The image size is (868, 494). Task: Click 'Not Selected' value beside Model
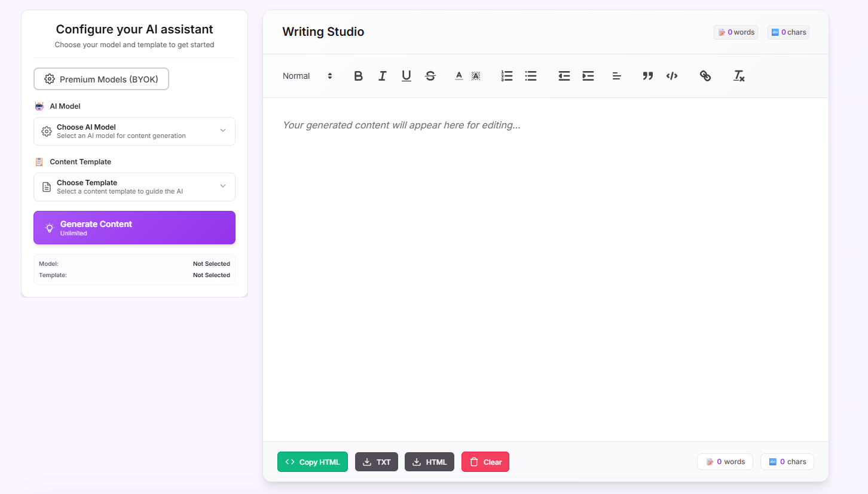[x=212, y=264]
